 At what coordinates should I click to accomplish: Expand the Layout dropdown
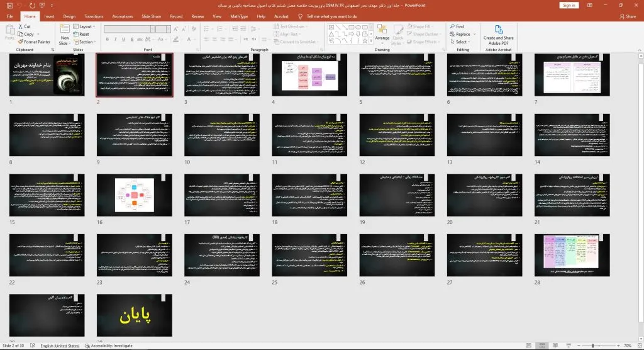pos(84,27)
